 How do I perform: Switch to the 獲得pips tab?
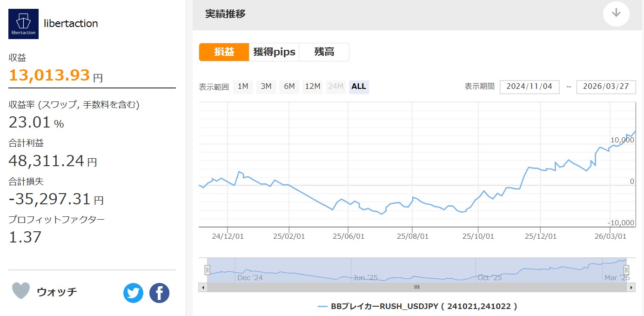click(274, 52)
